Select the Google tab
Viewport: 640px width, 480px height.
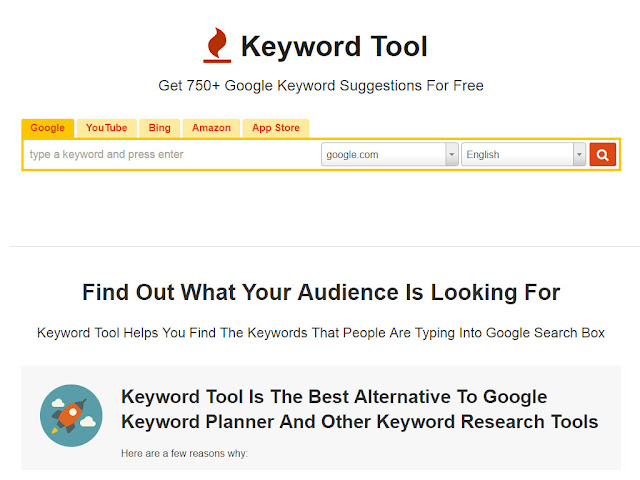click(47, 128)
